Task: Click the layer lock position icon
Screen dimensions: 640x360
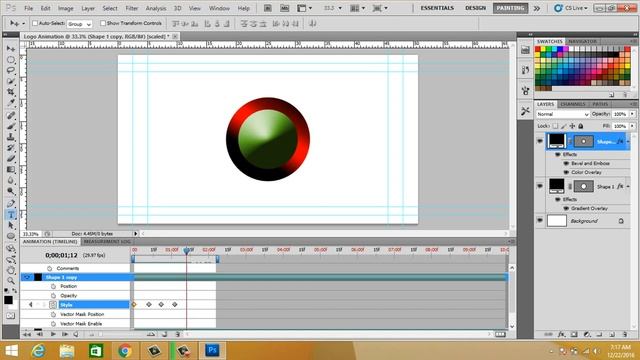Action: click(572, 126)
